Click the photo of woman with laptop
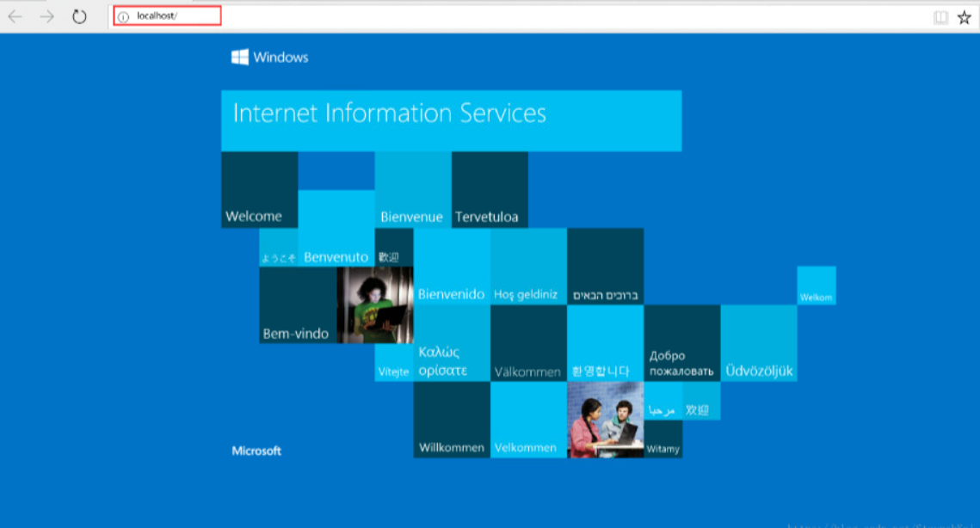Viewport: 980px width, 528px height. 375,305
